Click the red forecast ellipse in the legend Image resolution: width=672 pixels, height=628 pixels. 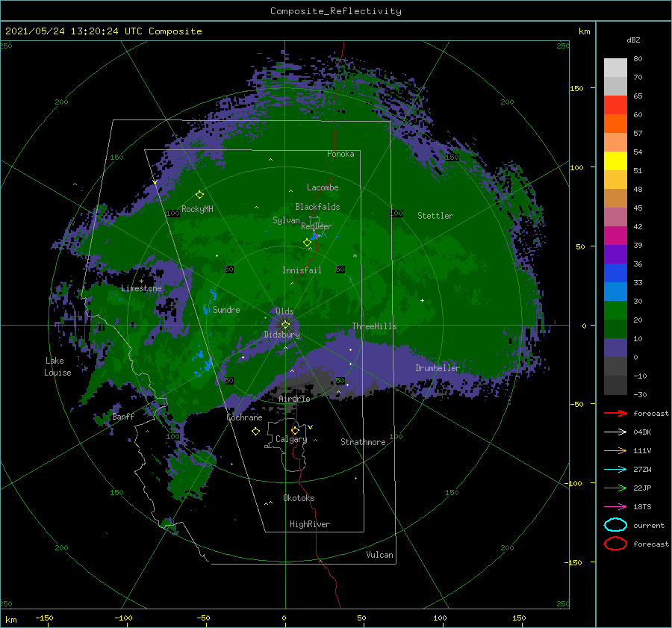point(615,544)
